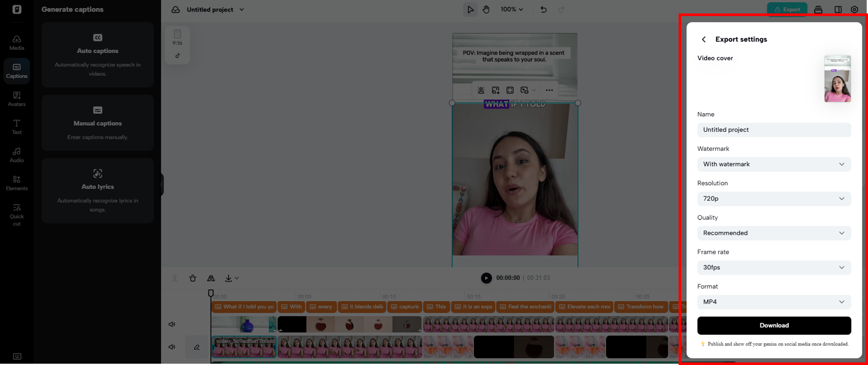The width and height of the screenshot is (868, 365).
Task: Click the corner-brackets frame icon in floating toolbar
Action: (x=510, y=90)
